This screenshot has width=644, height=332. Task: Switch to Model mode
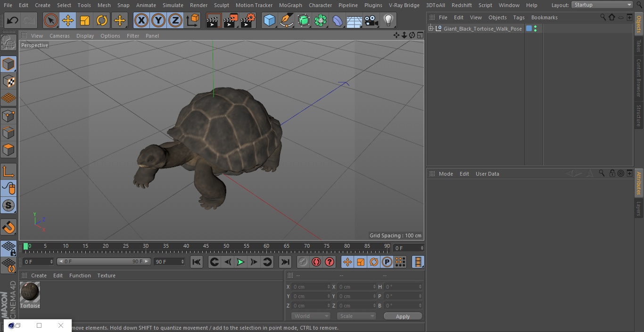click(x=8, y=64)
